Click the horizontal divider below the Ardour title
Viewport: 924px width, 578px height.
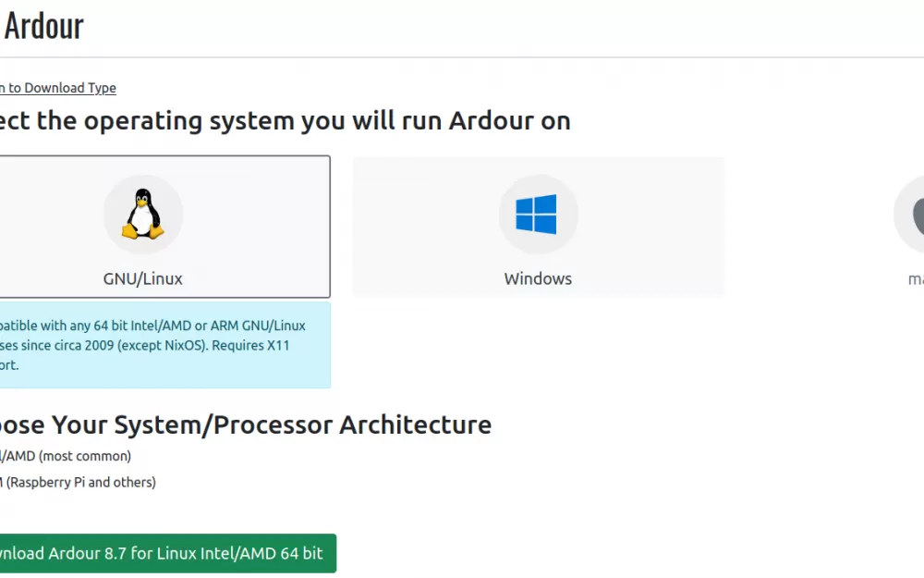(x=462, y=57)
